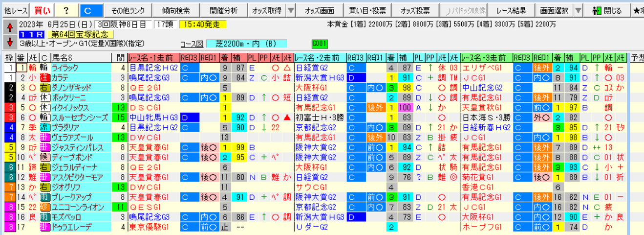This screenshot has width=644, height=235.
Task: Open 開催分析
Action: click(x=224, y=10)
